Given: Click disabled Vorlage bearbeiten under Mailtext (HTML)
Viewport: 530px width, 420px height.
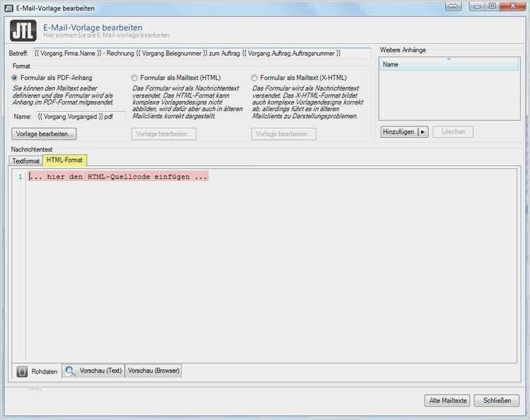Looking at the screenshot, I should [164, 134].
